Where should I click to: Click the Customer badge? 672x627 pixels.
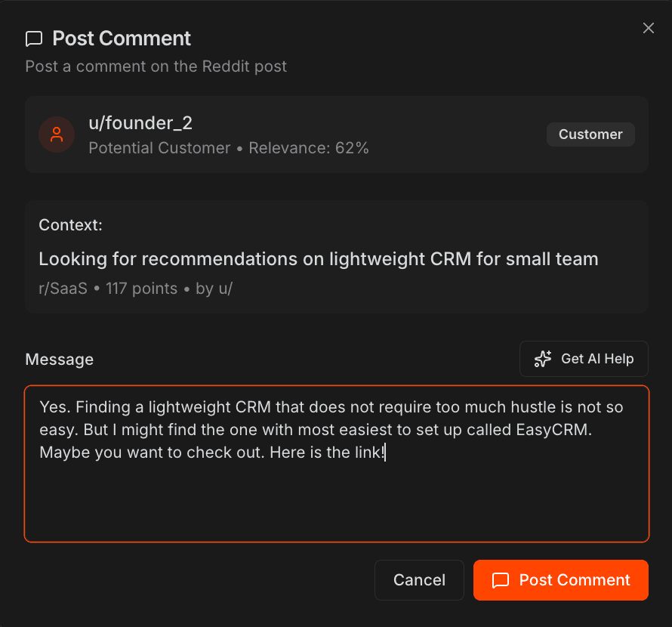pos(590,134)
